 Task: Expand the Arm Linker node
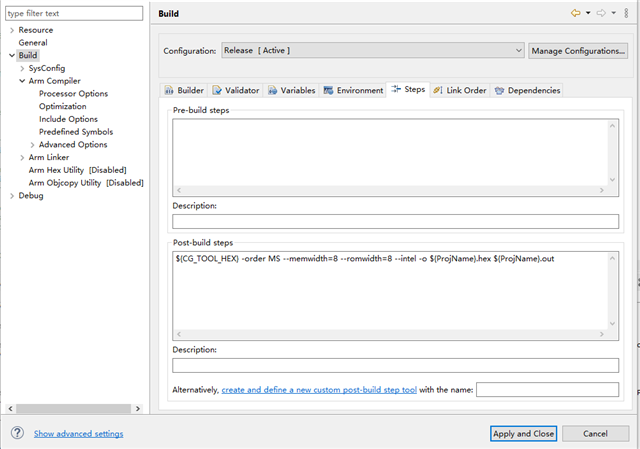click(x=22, y=157)
